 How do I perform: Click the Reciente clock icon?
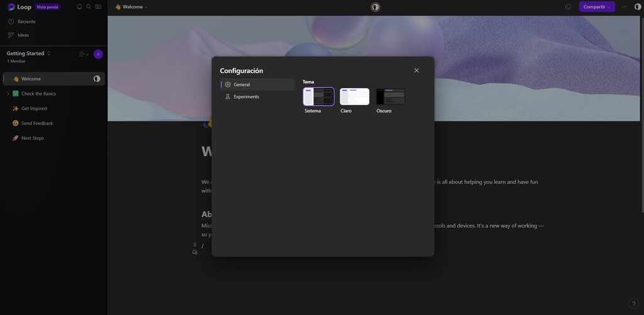pyautogui.click(x=11, y=21)
